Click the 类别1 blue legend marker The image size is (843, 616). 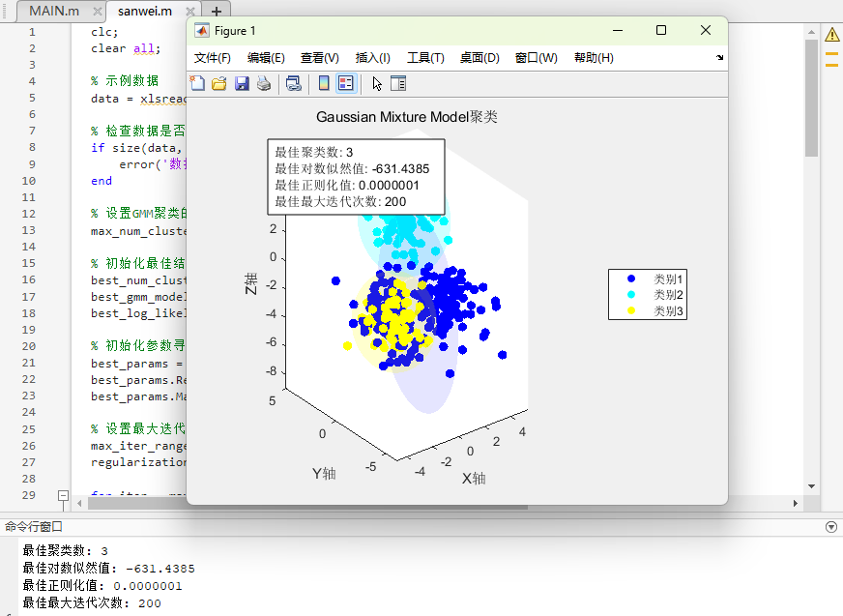pyautogui.click(x=631, y=279)
